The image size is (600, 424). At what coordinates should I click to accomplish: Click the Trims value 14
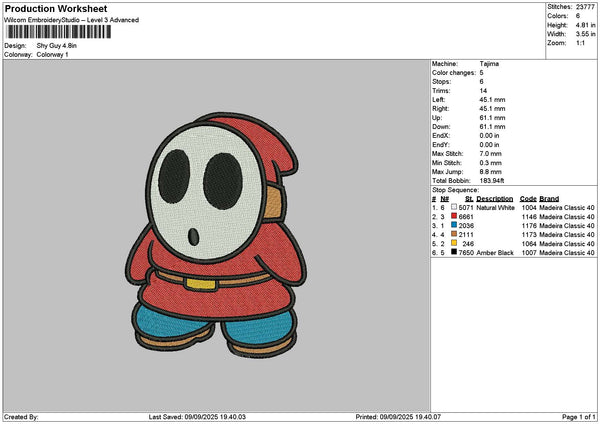pyautogui.click(x=483, y=91)
